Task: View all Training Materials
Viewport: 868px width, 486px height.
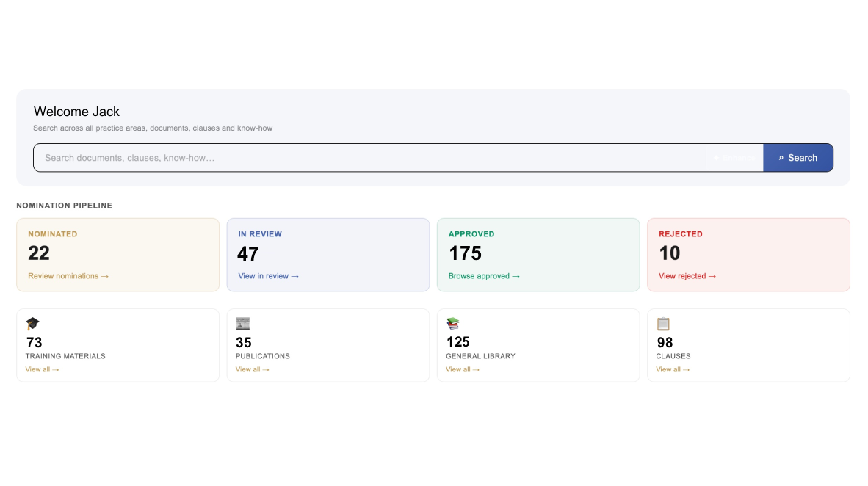Action: 42,369
